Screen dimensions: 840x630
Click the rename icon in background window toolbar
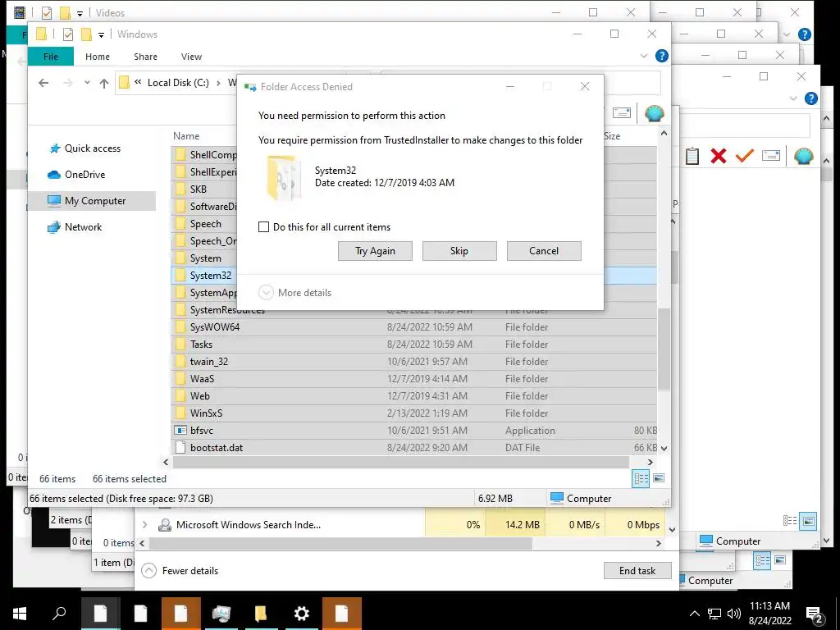point(771,155)
